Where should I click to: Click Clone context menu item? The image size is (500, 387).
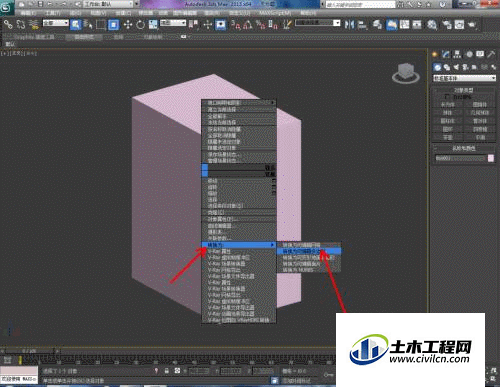238,212
